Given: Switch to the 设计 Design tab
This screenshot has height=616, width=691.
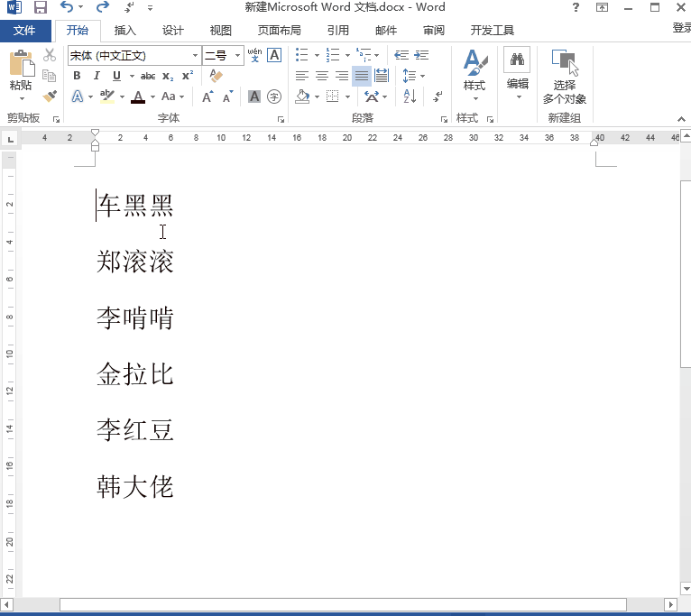Looking at the screenshot, I should click(173, 31).
